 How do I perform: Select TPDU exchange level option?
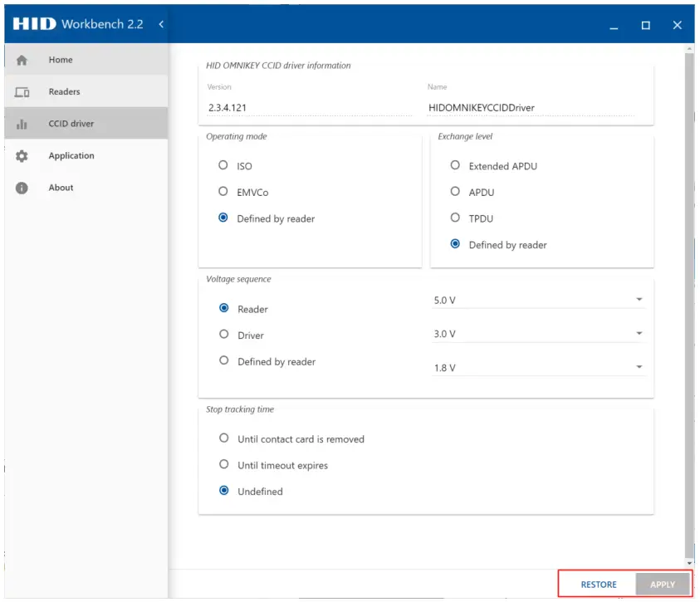click(455, 218)
